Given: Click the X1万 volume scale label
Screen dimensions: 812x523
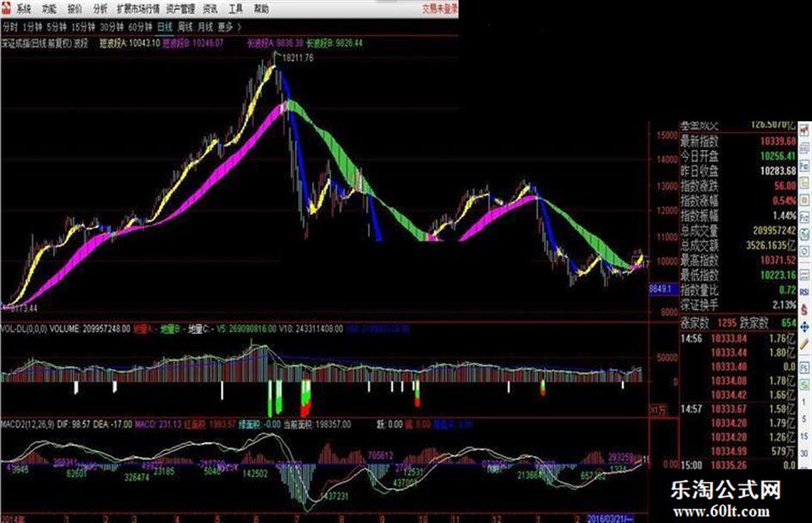Looking at the screenshot, I should tap(657, 410).
